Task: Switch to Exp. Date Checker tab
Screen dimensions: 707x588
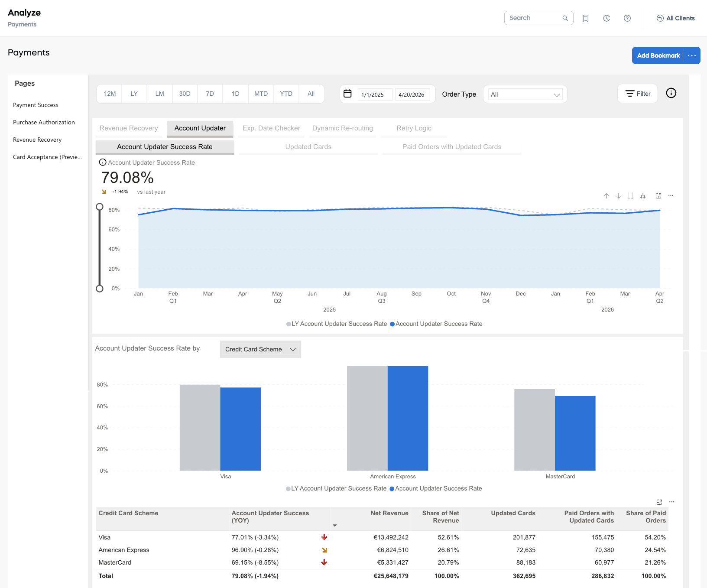Action: point(271,128)
